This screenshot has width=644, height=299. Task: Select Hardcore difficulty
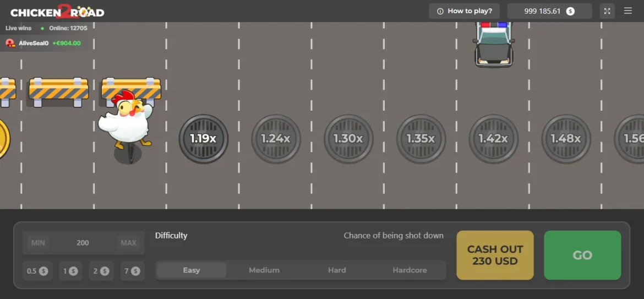[x=410, y=270]
